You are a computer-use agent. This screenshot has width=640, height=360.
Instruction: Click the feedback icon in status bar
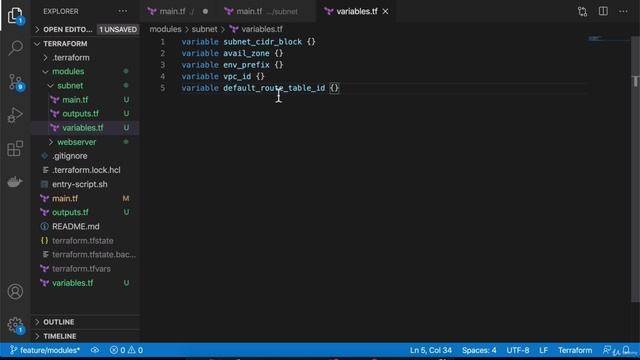[x=607, y=350]
